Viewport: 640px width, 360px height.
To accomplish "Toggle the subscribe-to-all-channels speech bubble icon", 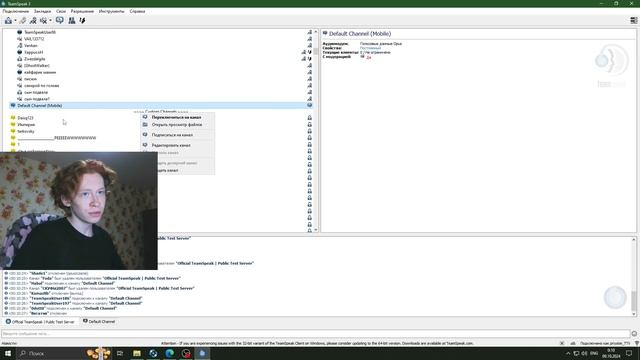I will click(60, 20).
